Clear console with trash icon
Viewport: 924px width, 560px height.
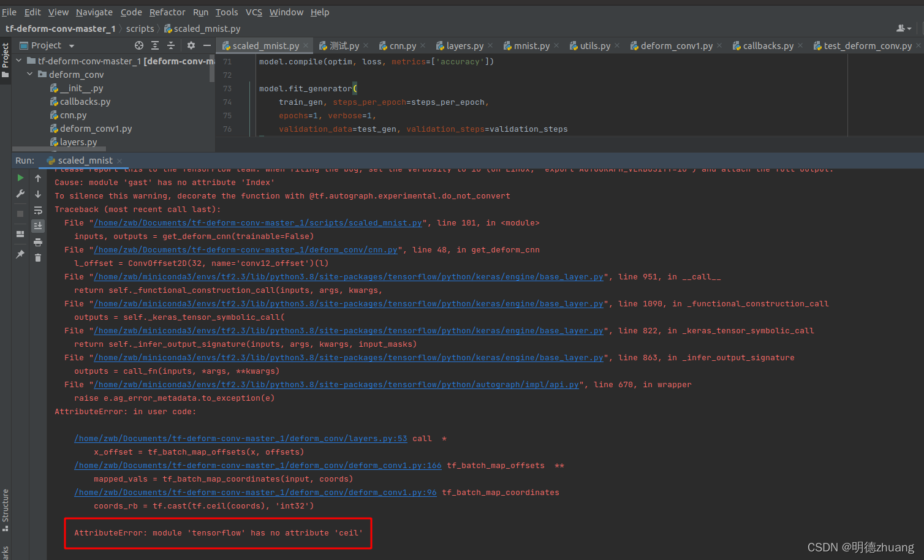(38, 257)
